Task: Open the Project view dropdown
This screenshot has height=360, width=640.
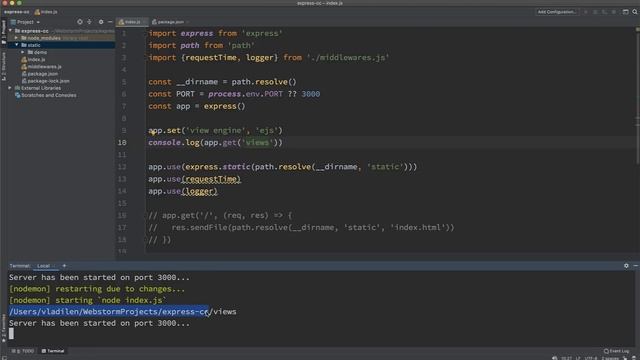Action: pos(25,22)
